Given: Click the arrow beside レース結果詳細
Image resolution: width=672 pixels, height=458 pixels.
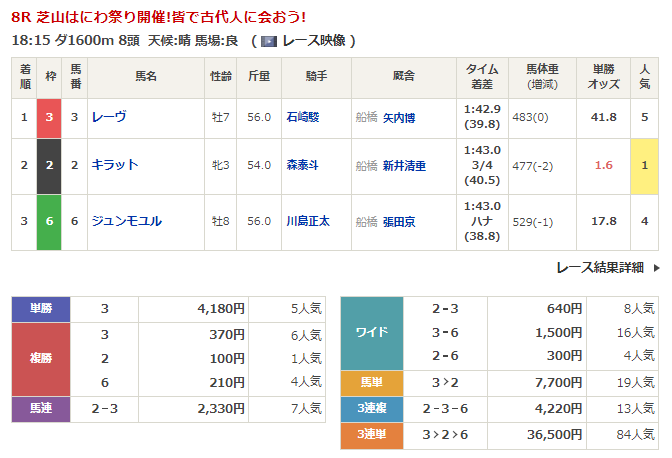Looking at the screenshot, I should 656,268.
